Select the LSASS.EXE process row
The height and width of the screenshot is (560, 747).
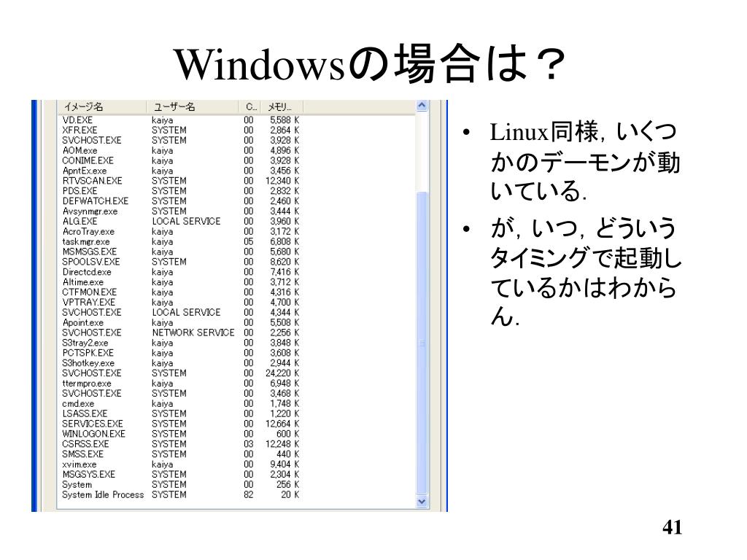click(181, 414)
